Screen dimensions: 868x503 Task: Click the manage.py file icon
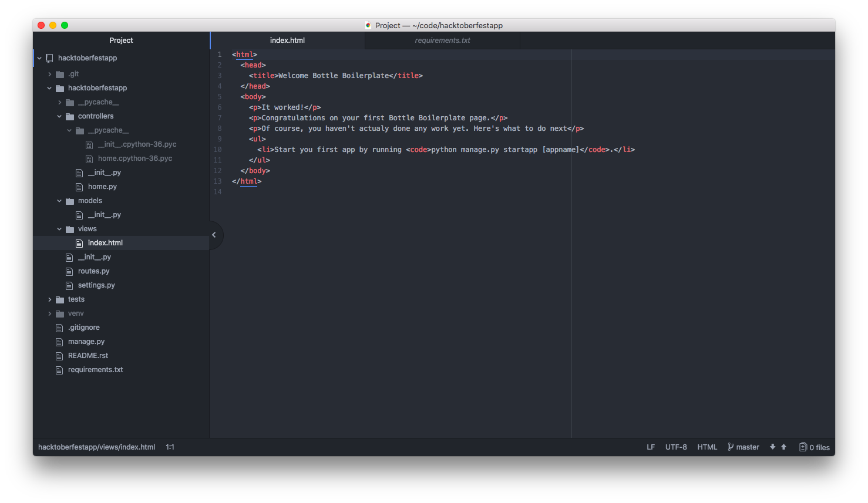click(59, 341)
